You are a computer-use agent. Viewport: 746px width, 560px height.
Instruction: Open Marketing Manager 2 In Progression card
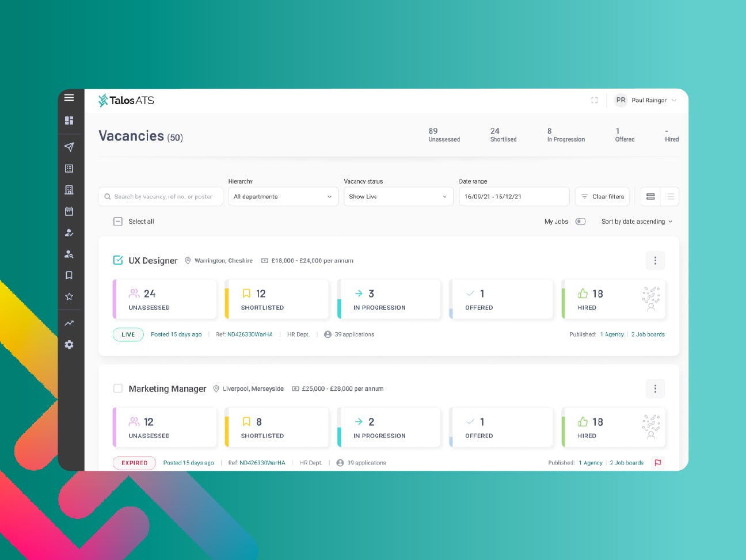point(389,428)
